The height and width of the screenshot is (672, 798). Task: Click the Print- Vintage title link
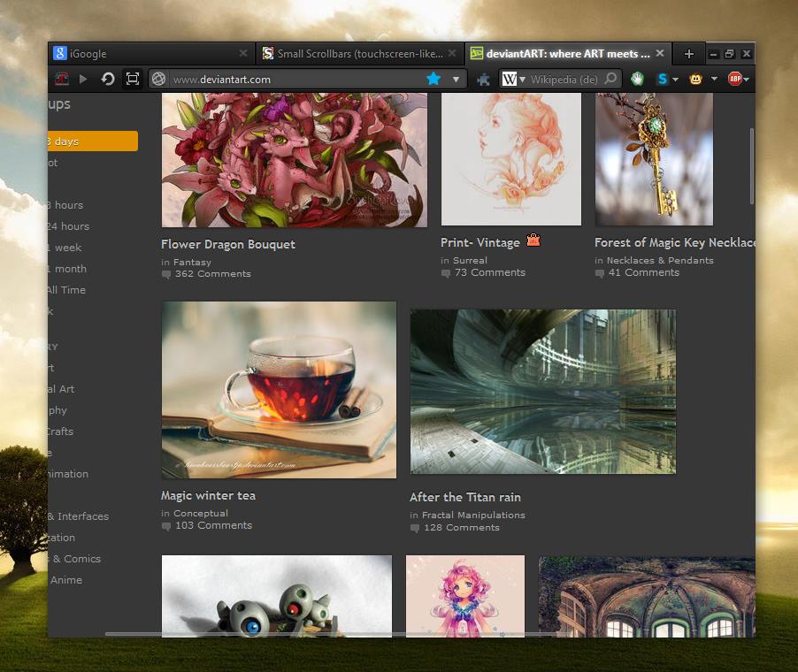480,242
